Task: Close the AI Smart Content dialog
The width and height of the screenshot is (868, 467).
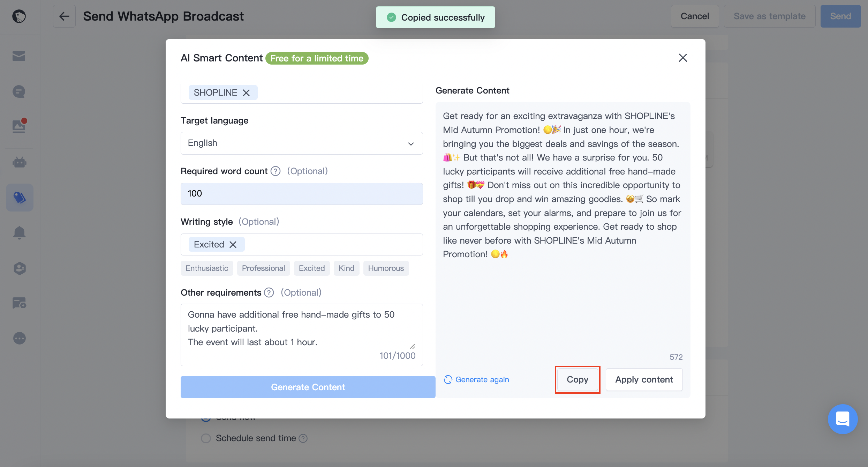Action: click(x=683, y=58)
